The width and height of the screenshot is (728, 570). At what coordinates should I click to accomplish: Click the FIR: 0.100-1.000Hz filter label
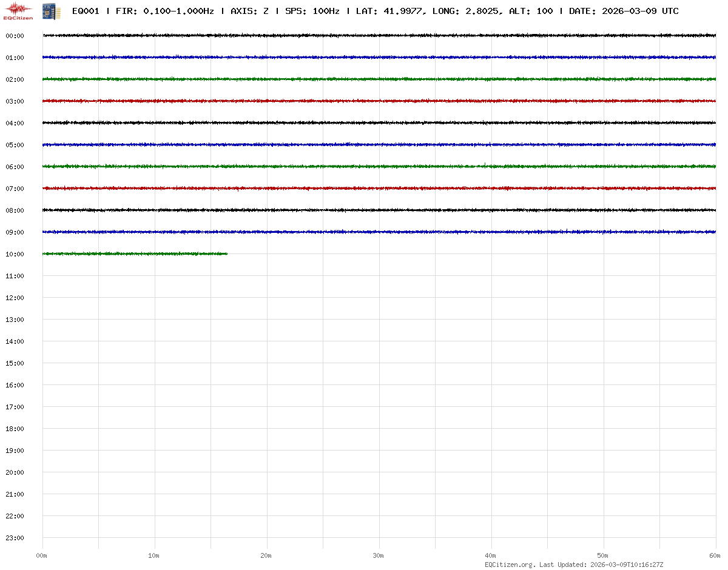pos(165,11)
